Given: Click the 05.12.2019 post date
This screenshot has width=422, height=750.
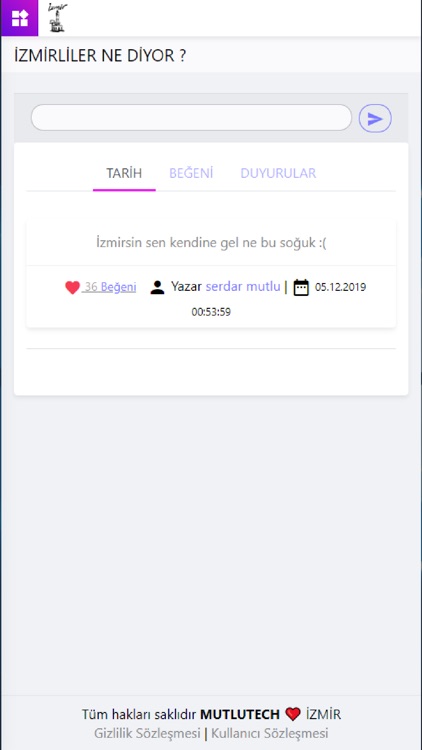Looking at the screenshot, I should point(341,287).
